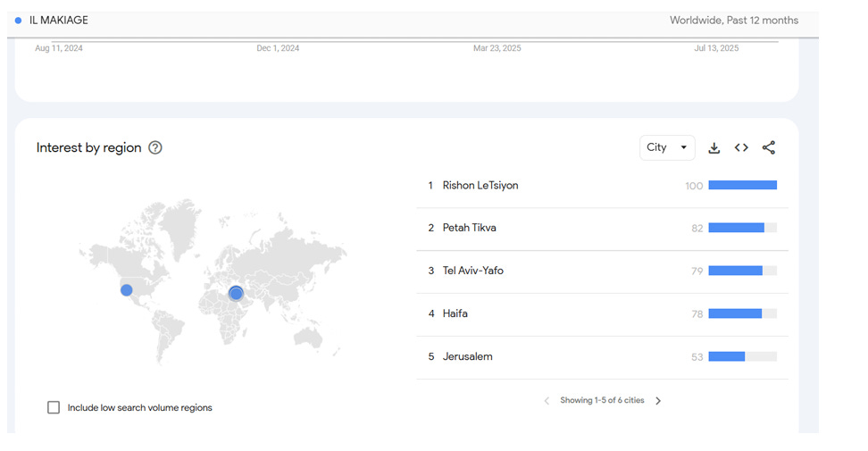
Task: Click the Jul 13, 2025 axis label
Action: pyautogui.click(x=716, y=48)
